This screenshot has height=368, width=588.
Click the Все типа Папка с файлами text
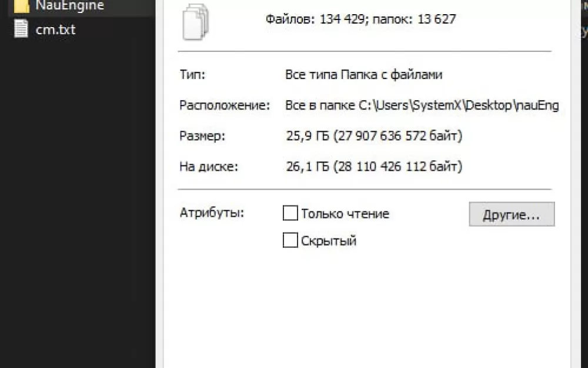(x=364, y=74)
